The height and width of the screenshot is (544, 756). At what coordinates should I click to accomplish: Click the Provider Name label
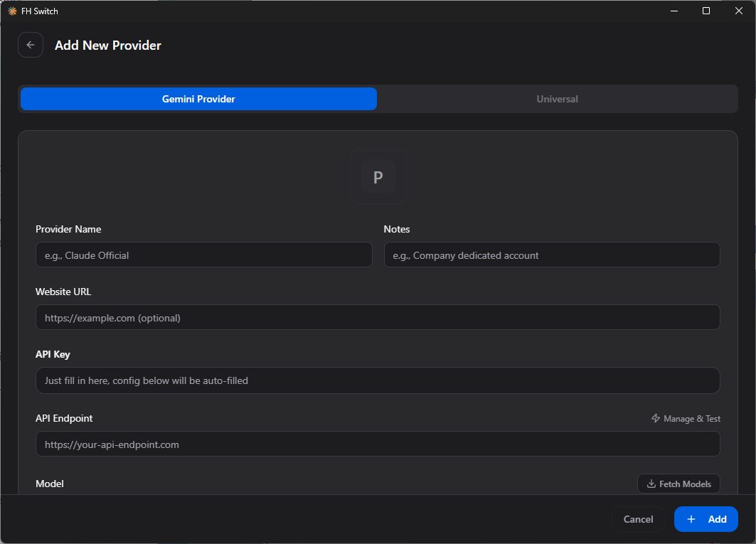68,229
